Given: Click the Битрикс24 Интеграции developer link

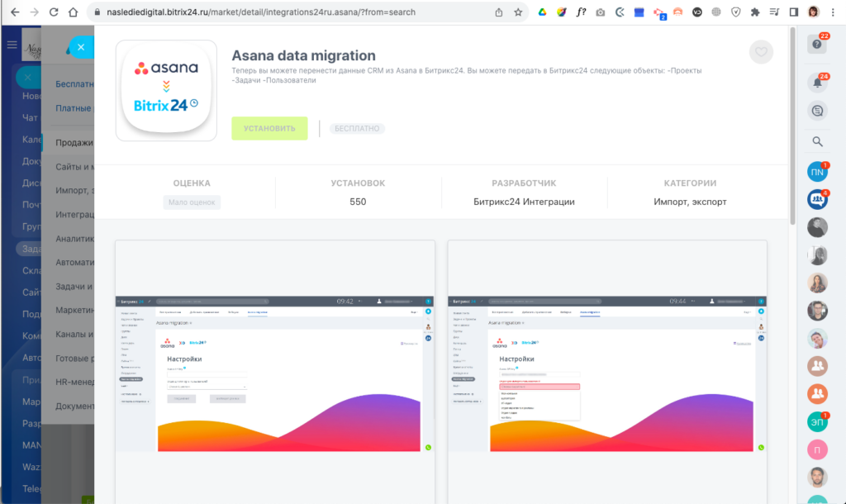Looking at the screenshot, I should pyautogui.click(x=524, y=202).
